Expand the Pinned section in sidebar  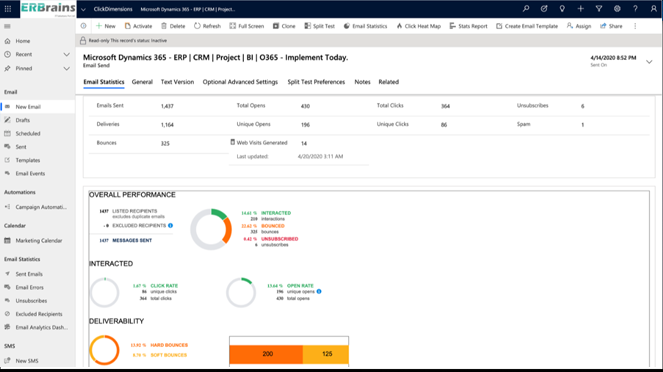click(x=66, y=68)
